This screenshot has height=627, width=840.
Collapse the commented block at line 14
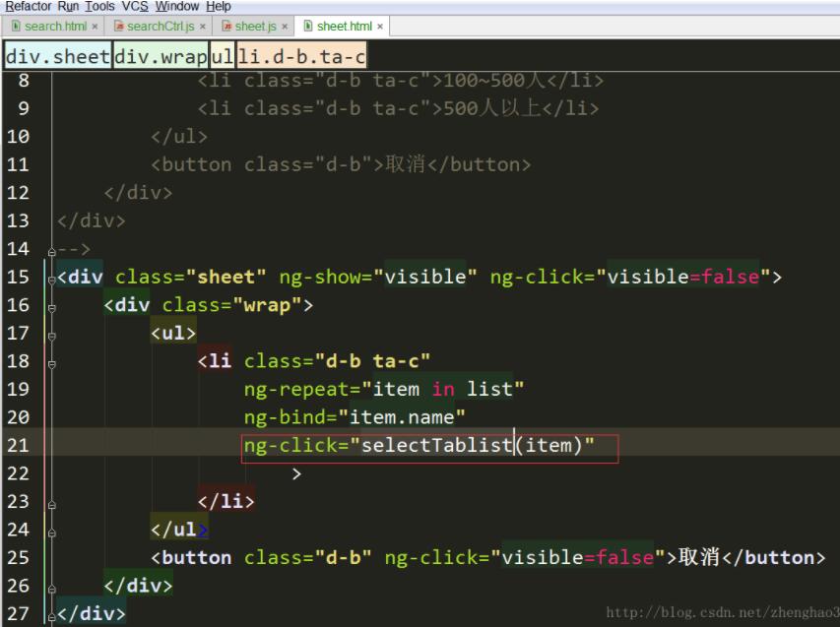(x=51, y=249)
